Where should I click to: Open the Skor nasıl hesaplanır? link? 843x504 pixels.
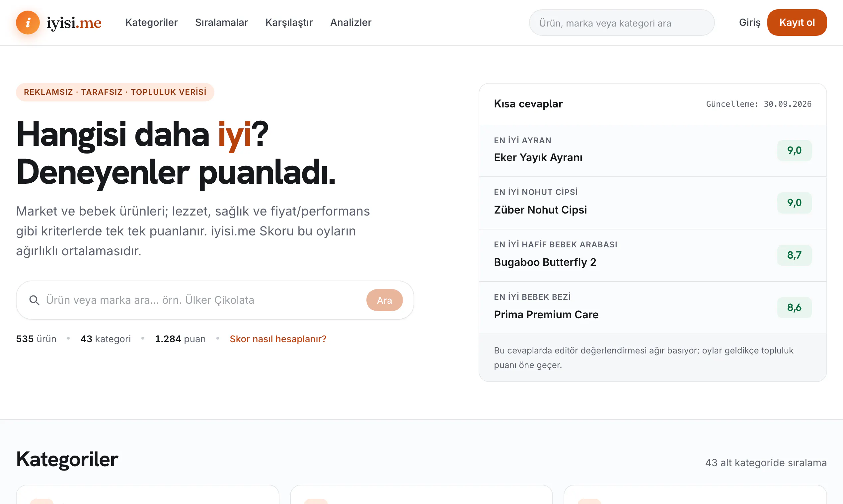tap(278, 339)
